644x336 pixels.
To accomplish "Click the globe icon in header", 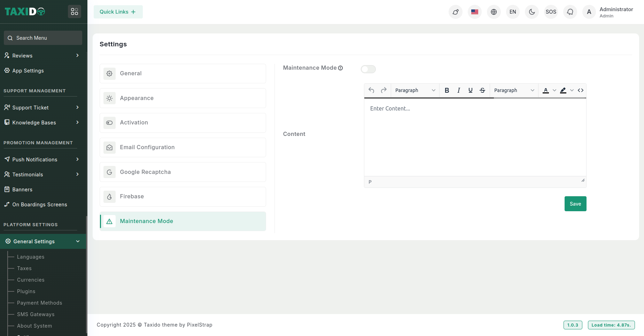I will [494, 12].
